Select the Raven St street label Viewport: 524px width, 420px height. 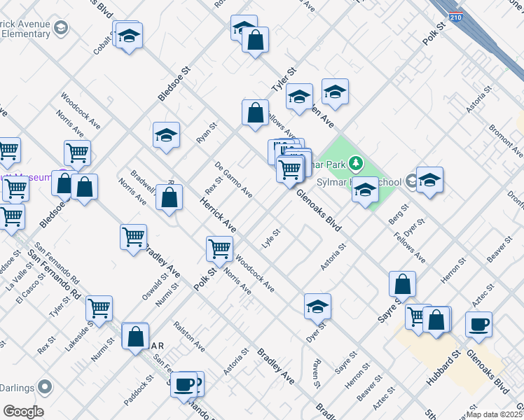point(317,374)
